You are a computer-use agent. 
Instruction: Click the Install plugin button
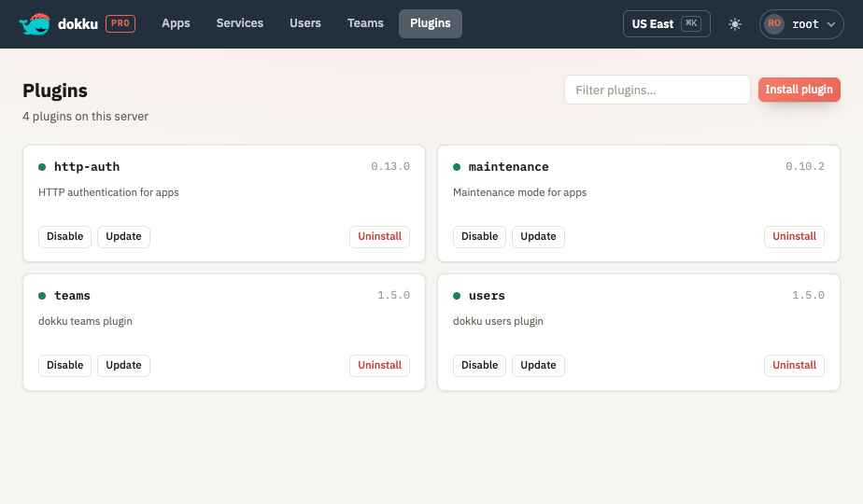[x=799, y=90]
